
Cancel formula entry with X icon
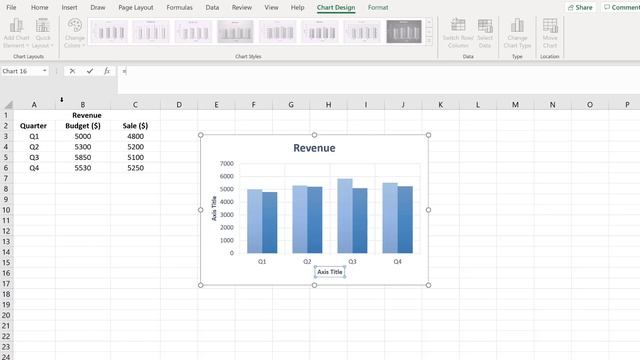tap(72, 71)
